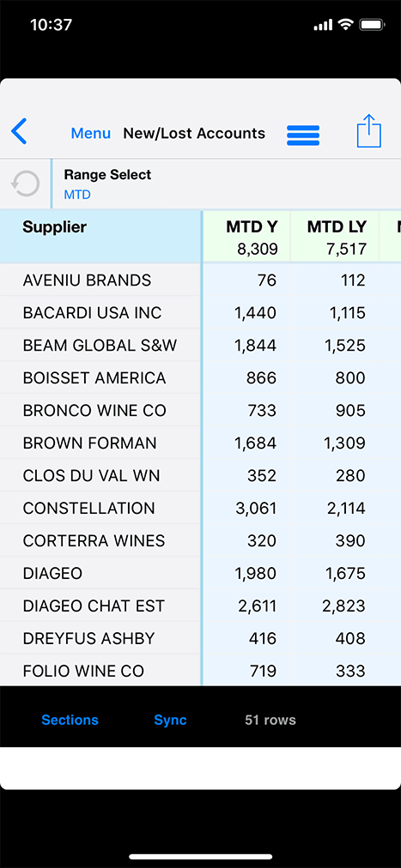Open the hamburger lines menu icon
The image size is (401, 868).
pos(303,135)
